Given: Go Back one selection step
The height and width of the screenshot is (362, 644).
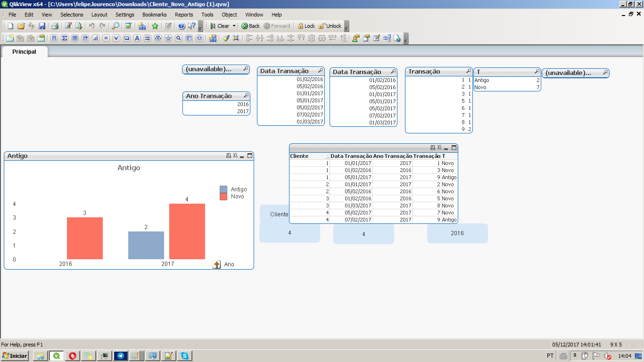Looking at the screenshot, I should pos(251,26).
